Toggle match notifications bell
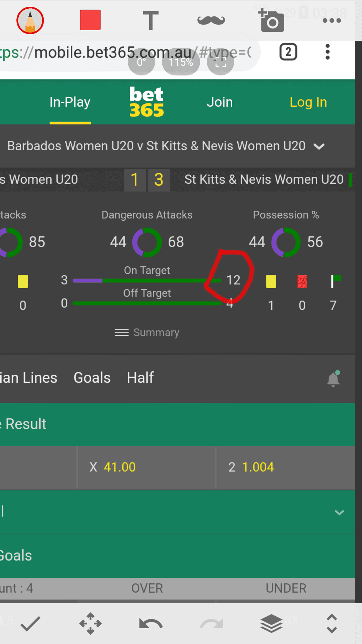 click(334, 379)
